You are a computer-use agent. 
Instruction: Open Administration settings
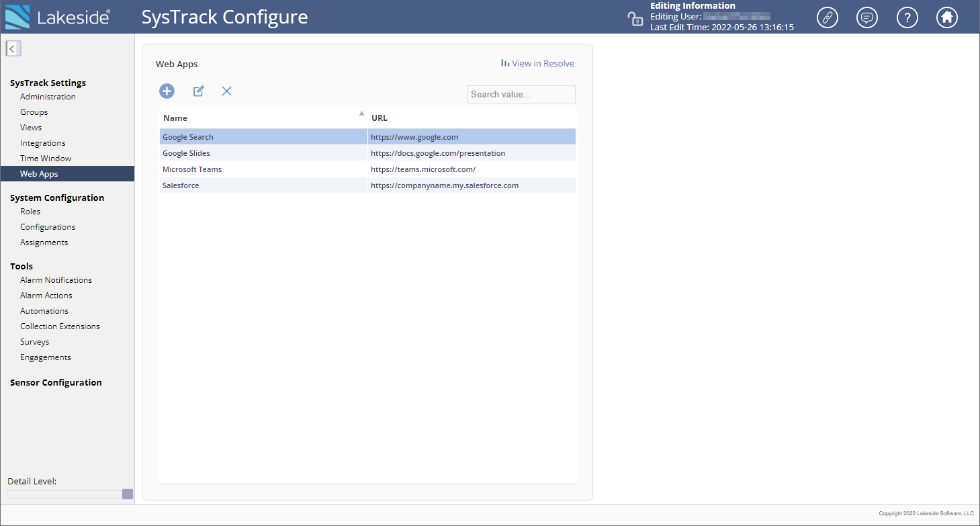click(48, 97)
